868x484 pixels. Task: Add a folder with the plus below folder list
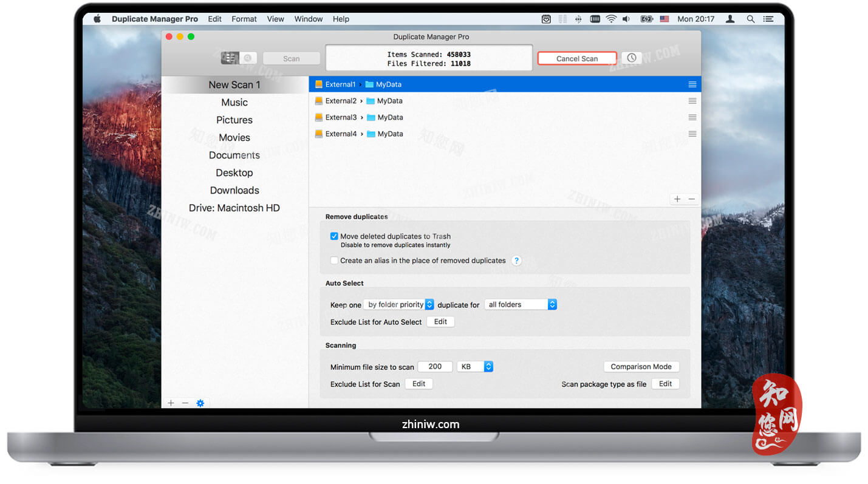tap(677, 199)
